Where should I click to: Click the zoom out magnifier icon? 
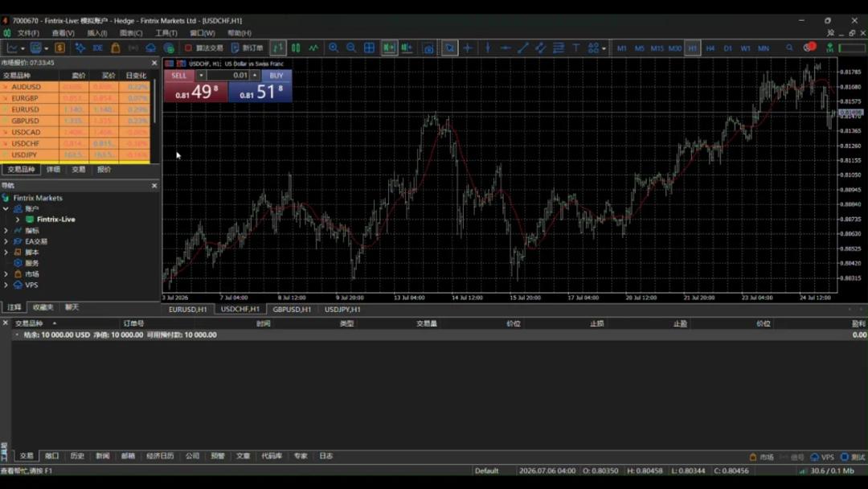click(x=351, y=48)
